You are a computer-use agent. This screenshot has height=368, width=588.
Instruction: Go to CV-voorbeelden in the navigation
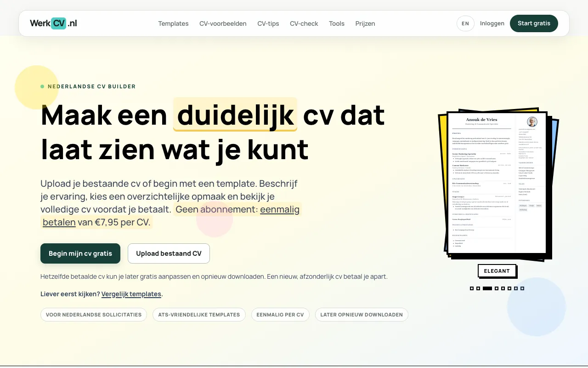pyautogui.click(x=223, y=23)
